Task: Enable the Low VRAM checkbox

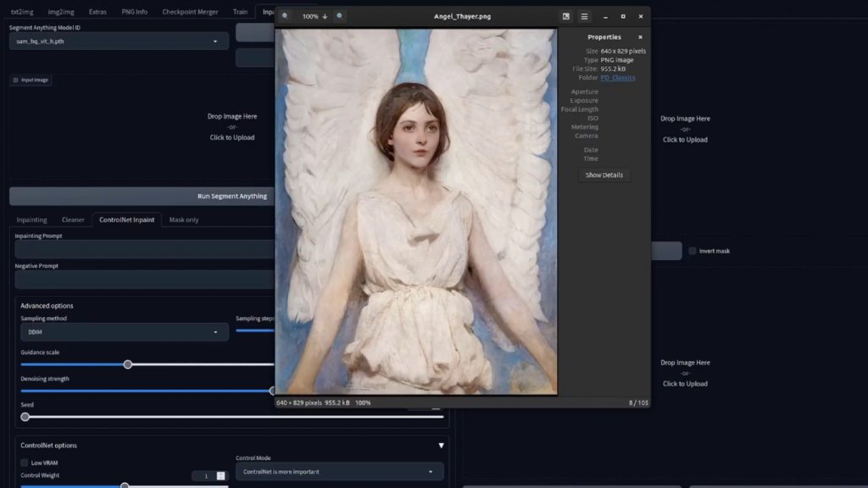Action: tap(25, 463)
